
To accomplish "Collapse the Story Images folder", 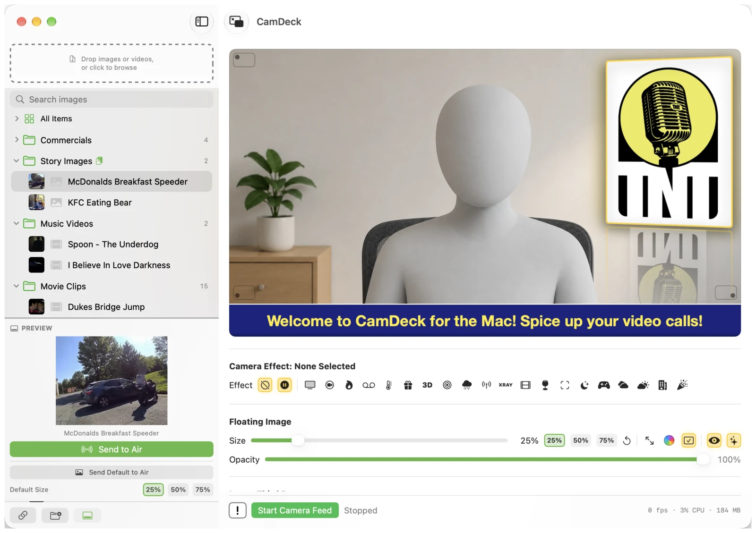I will (17, 161).
